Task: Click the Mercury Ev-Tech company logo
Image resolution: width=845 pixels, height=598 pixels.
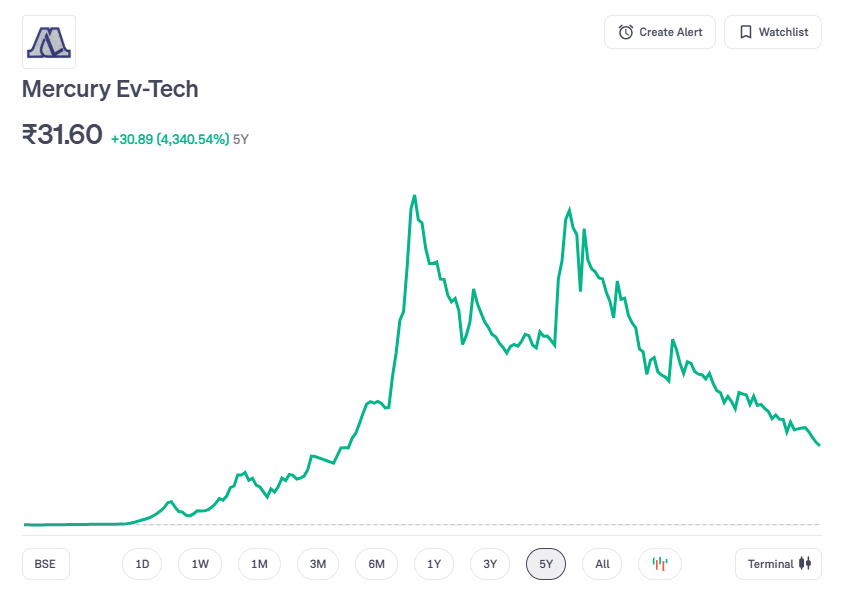Action: [49, 42]
